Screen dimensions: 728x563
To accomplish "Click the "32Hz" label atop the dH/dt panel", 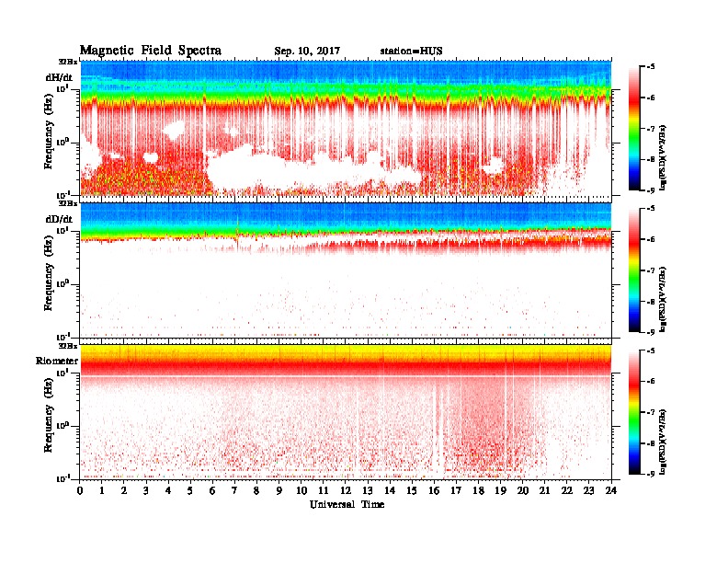I will click(x=68, y=61).
